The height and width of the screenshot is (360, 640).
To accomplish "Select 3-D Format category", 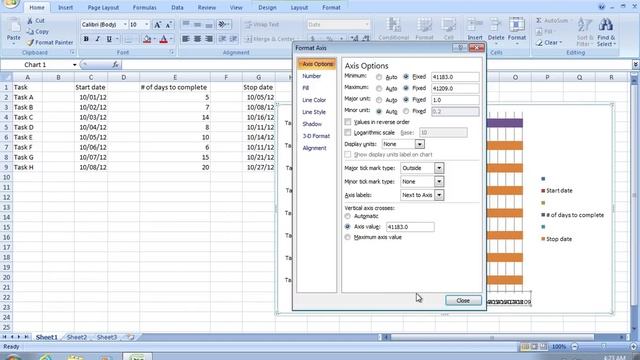I will pos(316,136).
